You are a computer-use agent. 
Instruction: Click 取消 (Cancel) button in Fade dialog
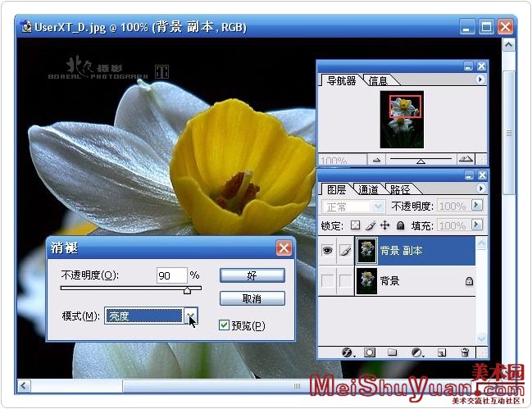click(252, 298)
